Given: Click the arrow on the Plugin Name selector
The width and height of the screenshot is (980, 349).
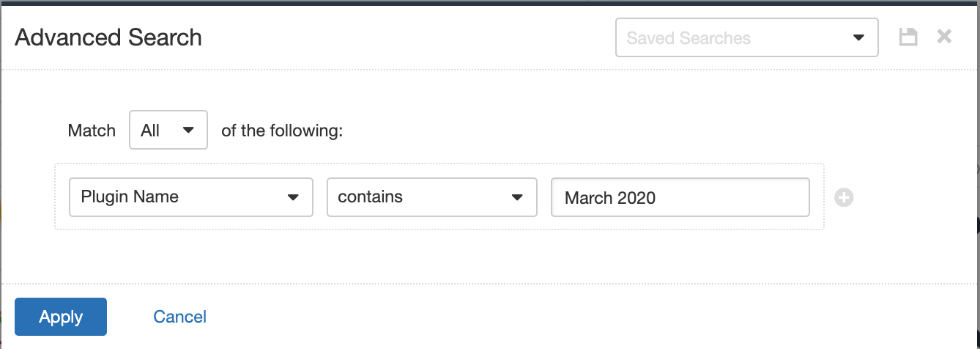Looking at the screenshot, I should click(x=293, y=197).
